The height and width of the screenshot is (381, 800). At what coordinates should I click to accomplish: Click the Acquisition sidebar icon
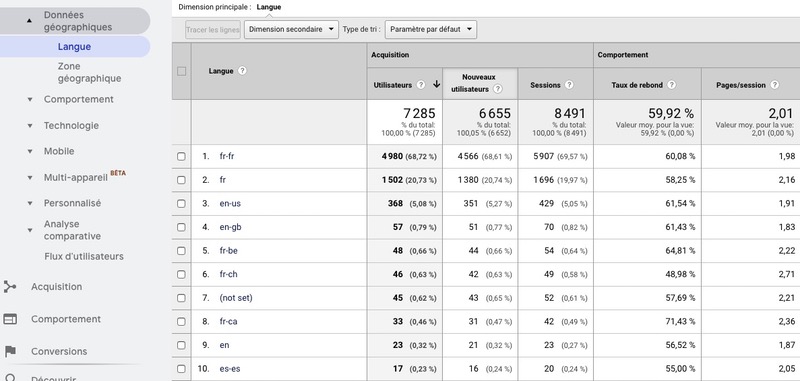pos(10,287)
